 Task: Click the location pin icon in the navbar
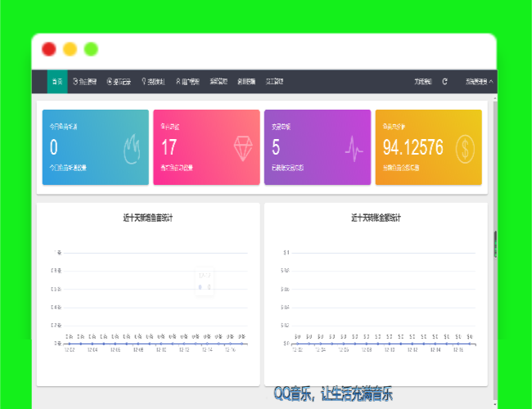click(144, 82)
